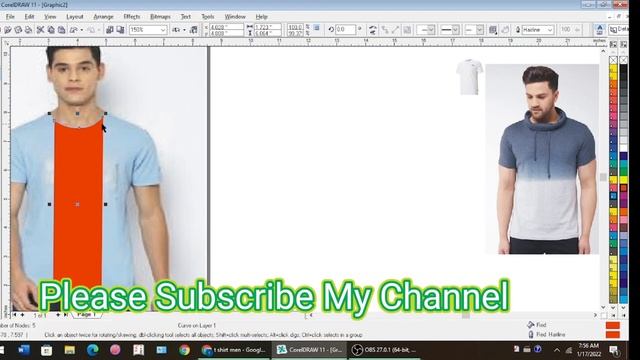
Task: Go to first page using navigator arrow
Action: pos(14,315)
